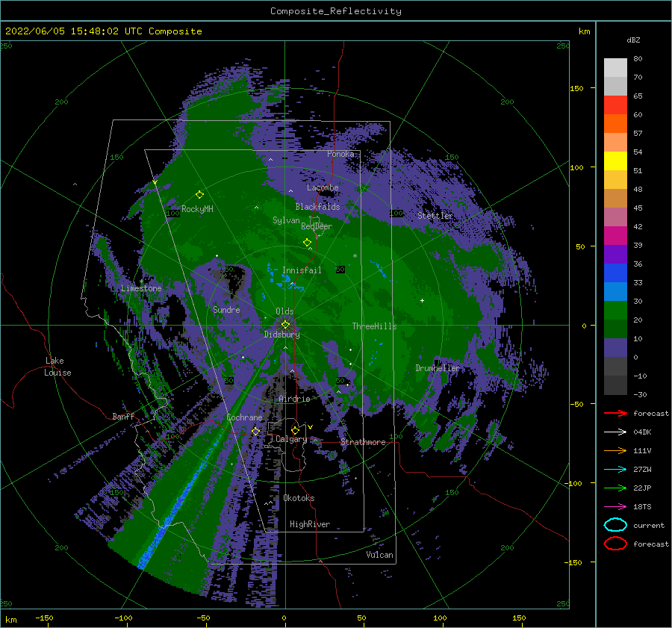Click the Drumheller town label
Viewport: 672px width, 628px height.
437,368
